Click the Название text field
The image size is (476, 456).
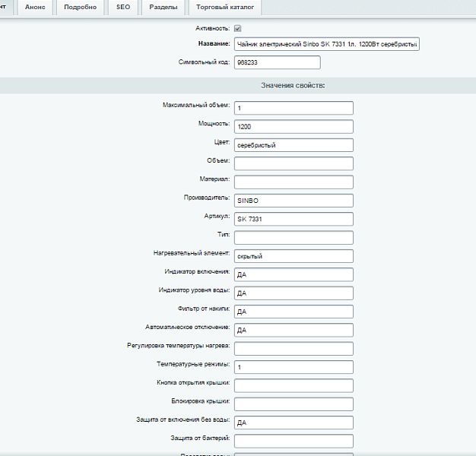click(327, 45)
